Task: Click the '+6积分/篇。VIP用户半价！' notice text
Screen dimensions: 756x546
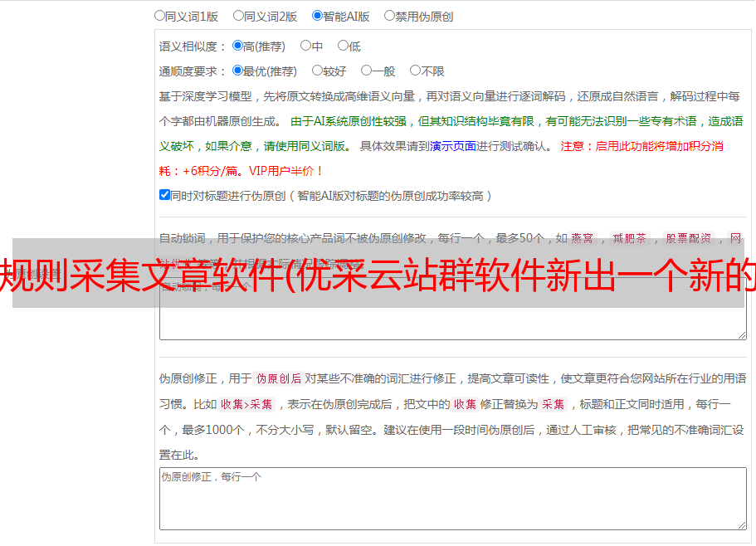Action: tap(252, 171)
